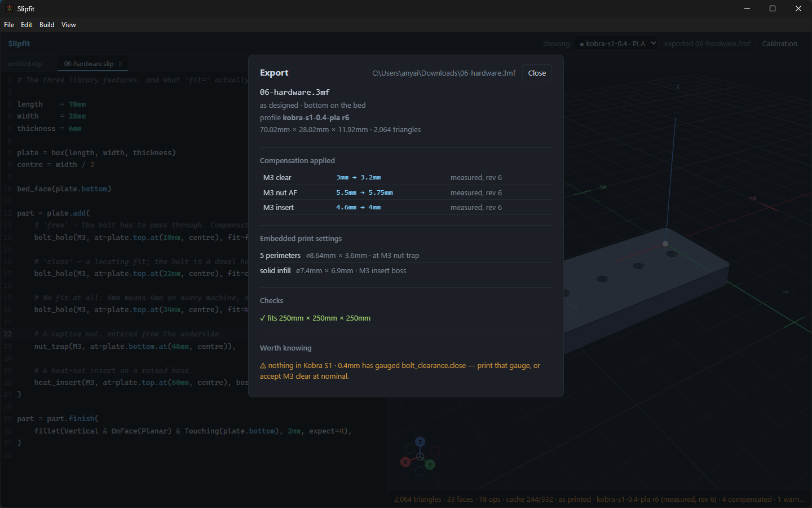
Task: Click the '5 perimeters' print setting
Action: coord(280,256)
